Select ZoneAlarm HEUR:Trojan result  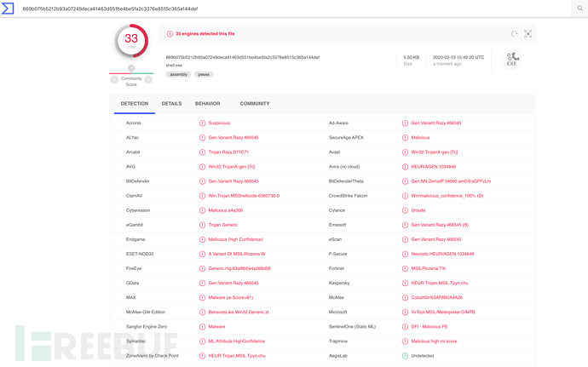[x=237, y=356]
